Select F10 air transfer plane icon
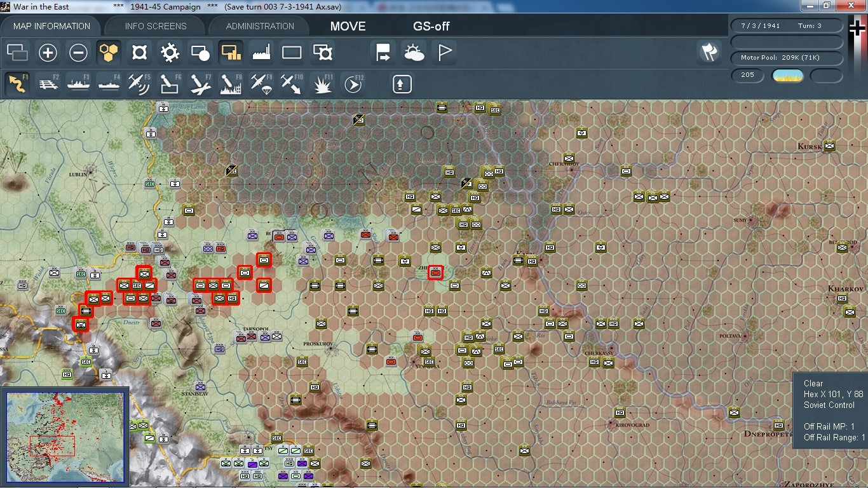 [x=292, y=84]
